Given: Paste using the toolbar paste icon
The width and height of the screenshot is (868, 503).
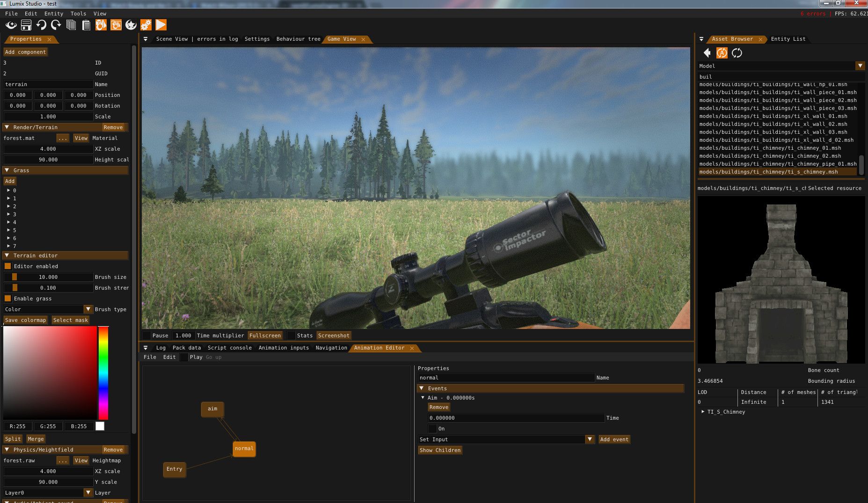Looking at the screenshot, I should click(x=86, y=25).
